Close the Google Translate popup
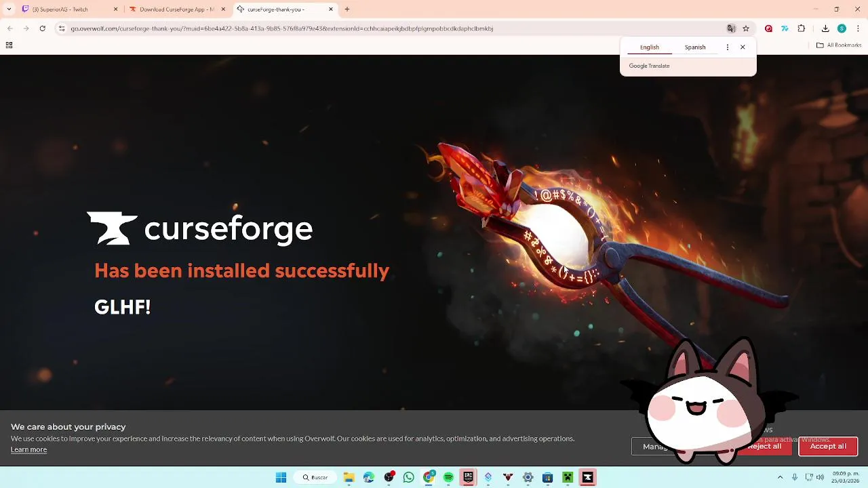This screenshot has width=868, height=488. tap(743, 47)
